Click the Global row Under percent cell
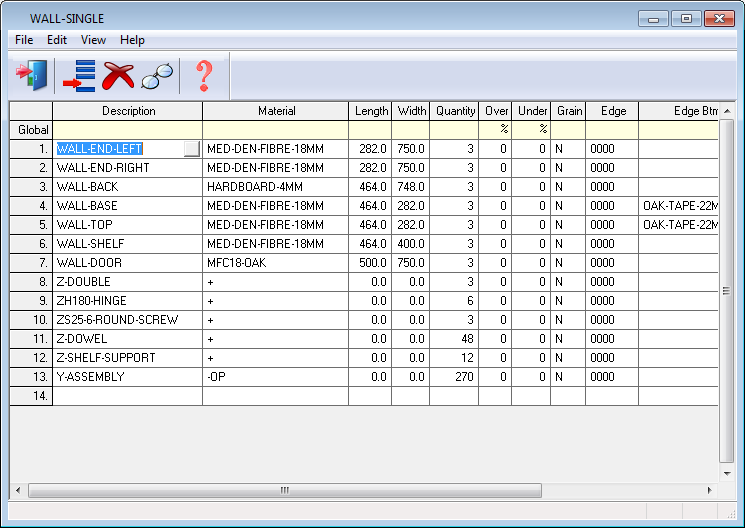 click(x=531, y=130)
